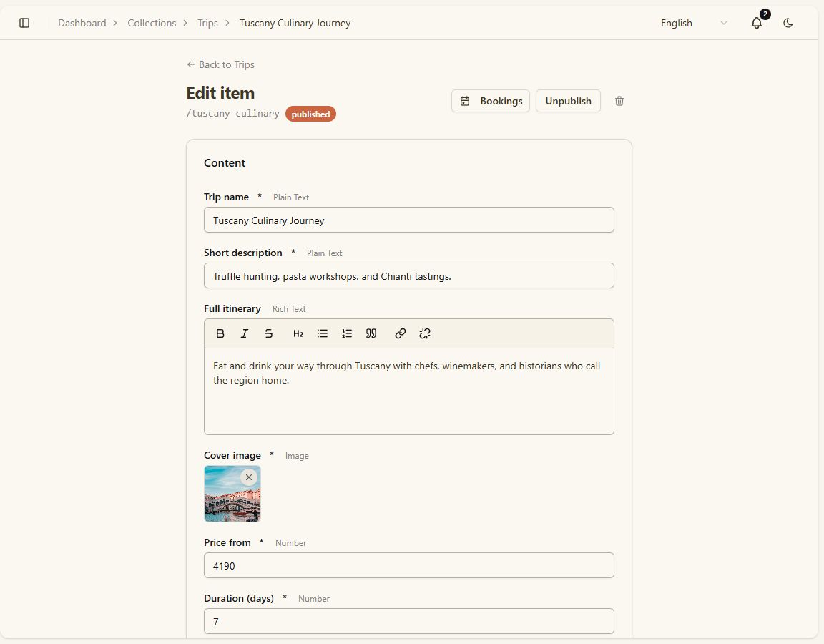Click the Tuscany Culinary Journey breadcrumb
This screenshot has height=644, width=824.
tap(295, 23)
